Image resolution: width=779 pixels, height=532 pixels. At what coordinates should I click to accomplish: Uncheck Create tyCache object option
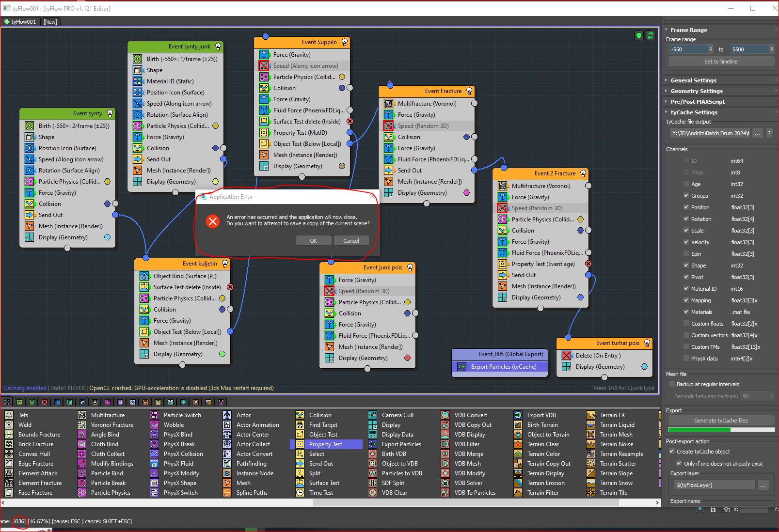pos(672,452)
